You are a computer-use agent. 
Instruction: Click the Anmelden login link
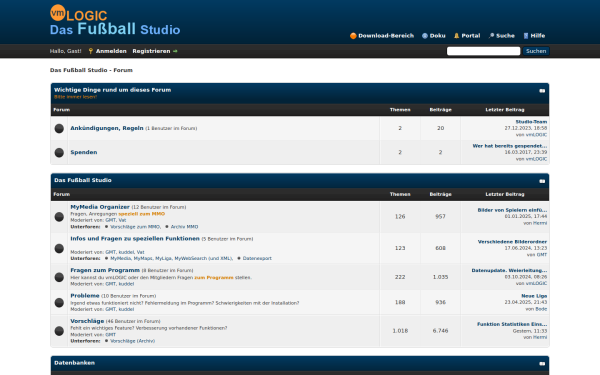tap(111, 51)
